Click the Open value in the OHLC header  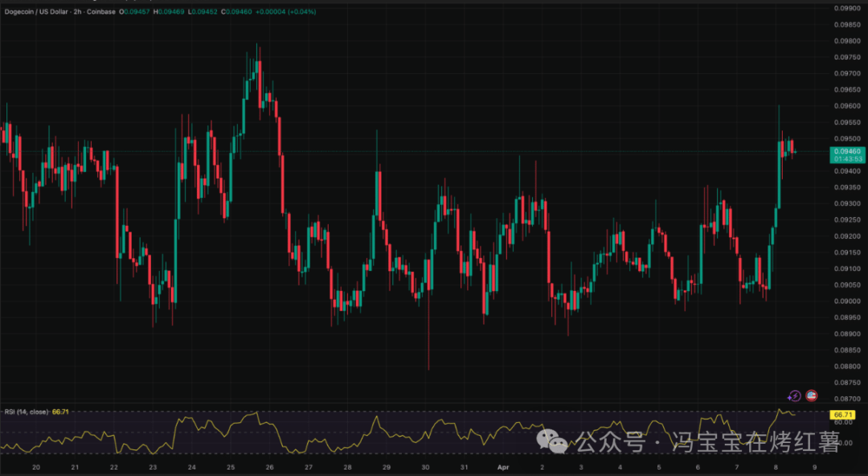[137, 12]
